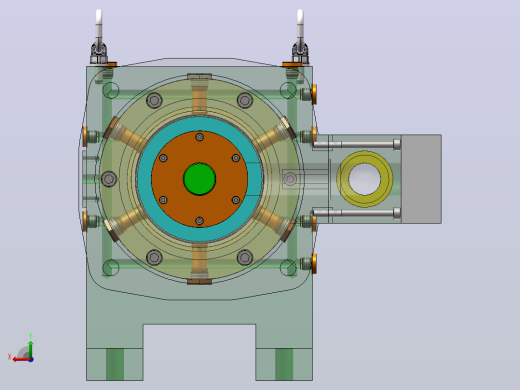Select the left base foot of housing
The image size is (520, 390).
coord(115,364)
